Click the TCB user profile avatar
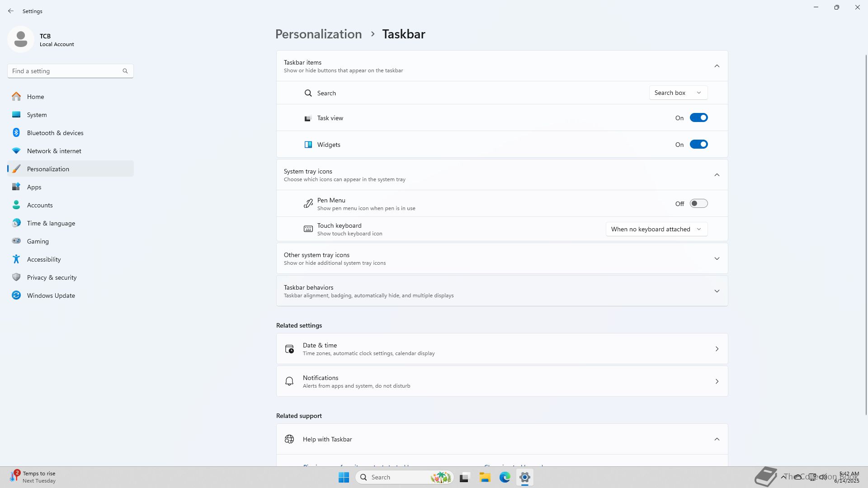The height and width of the screenshot is (488, 868). pos(21,39)
